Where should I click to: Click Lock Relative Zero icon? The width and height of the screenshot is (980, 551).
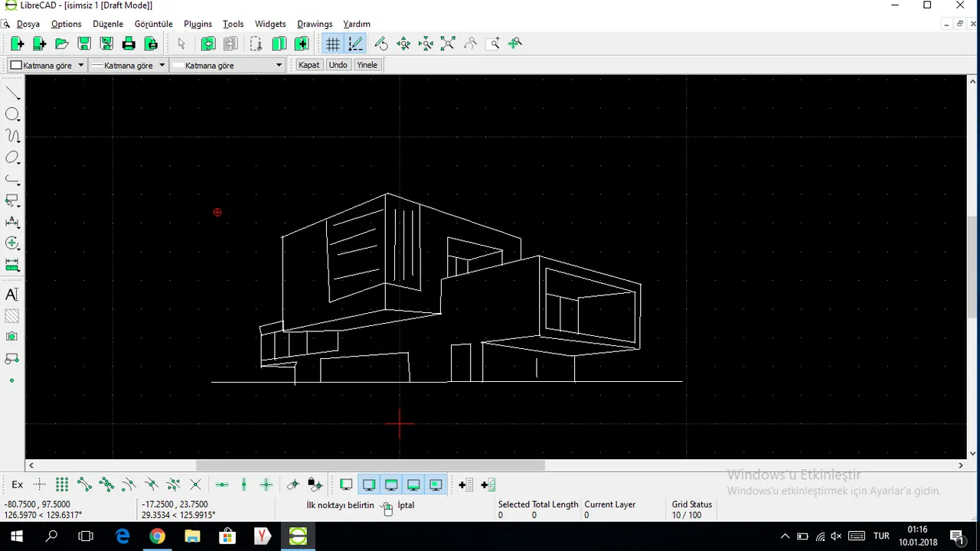coord(315,484)
